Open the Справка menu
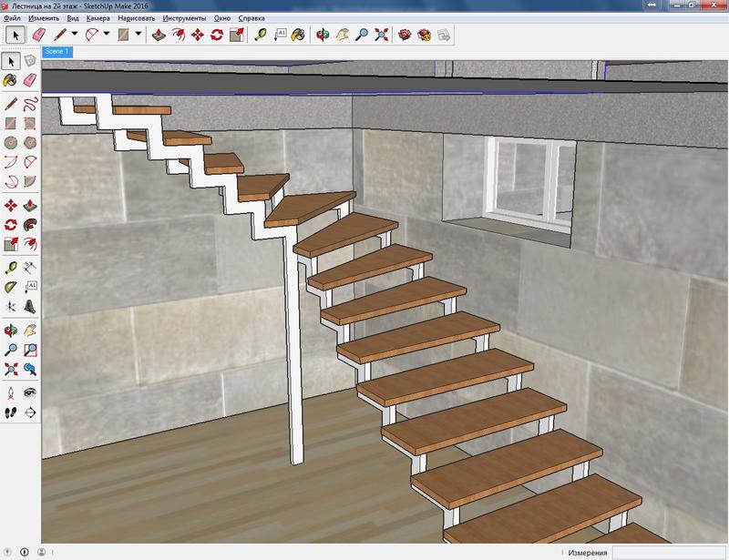729x560 pixels. pyautogui.click(x=252, y=18)
